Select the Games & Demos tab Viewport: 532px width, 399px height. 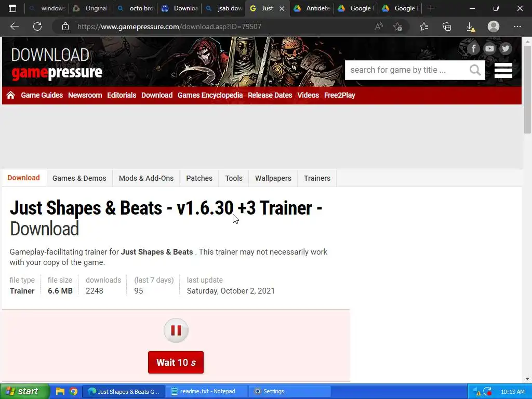tap(79, 178)
